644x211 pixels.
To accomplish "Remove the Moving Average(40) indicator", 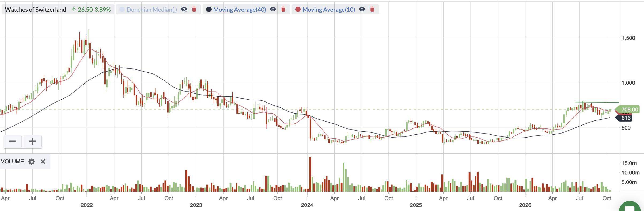I will point(283,9).
